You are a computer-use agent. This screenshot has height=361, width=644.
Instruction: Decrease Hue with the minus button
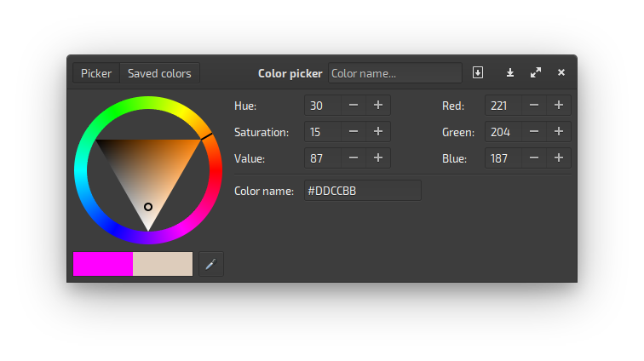(x=354, y=106)
